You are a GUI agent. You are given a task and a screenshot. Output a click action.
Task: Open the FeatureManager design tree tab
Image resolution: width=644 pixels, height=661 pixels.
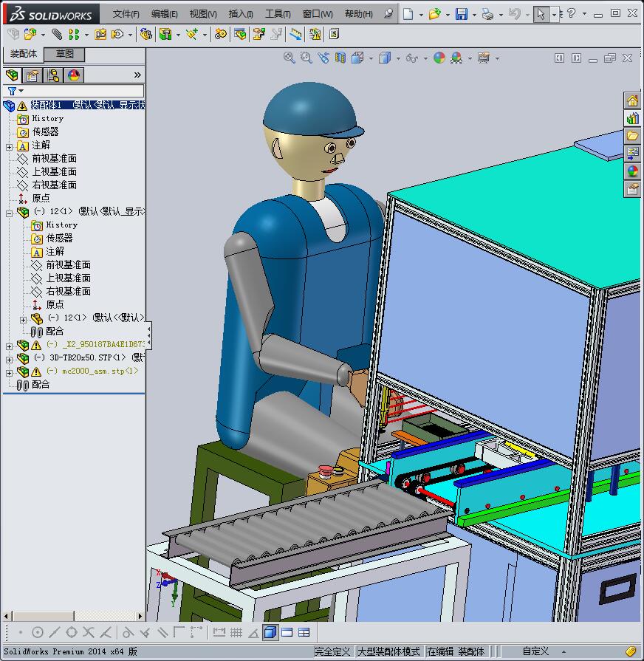coord(13,75)
